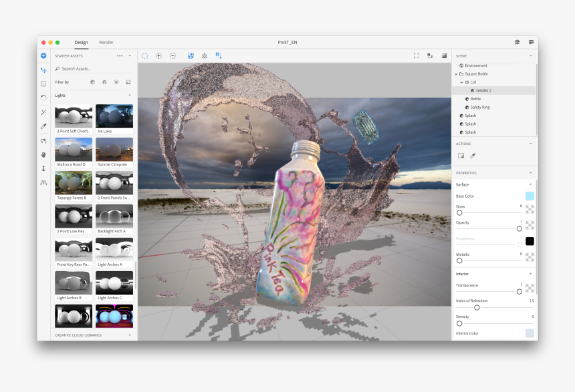Collapse the Lights category chevron
Image resolution: width=575 pixels, height=392 pixels.
point(130,95)
